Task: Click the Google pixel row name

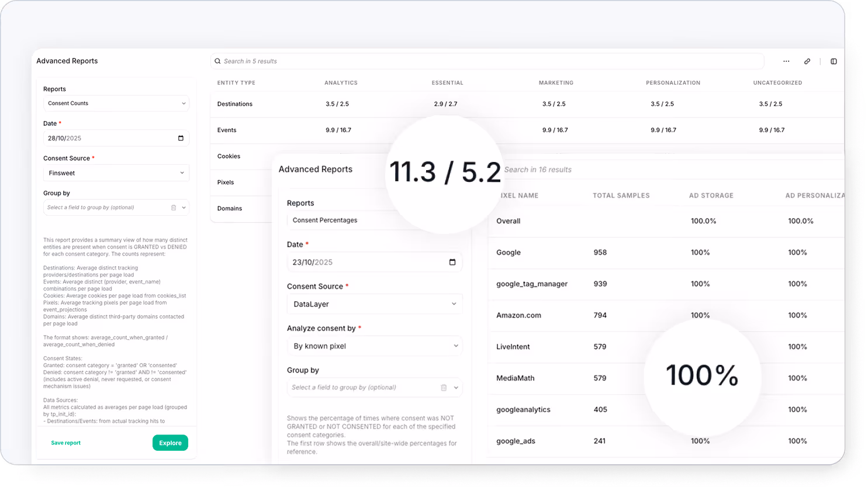Action: [509, 253]
